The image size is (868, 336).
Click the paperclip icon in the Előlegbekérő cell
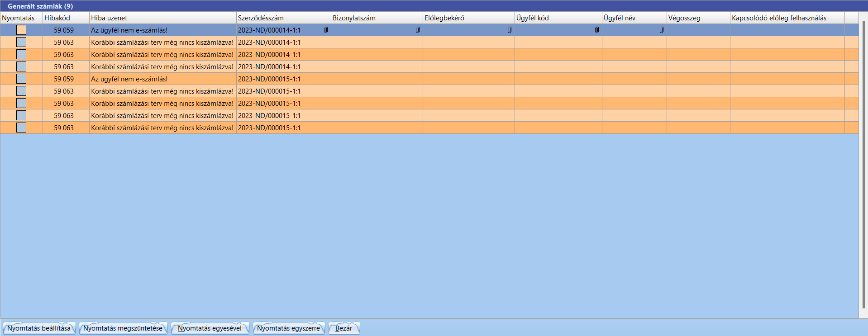click(510, 30)
